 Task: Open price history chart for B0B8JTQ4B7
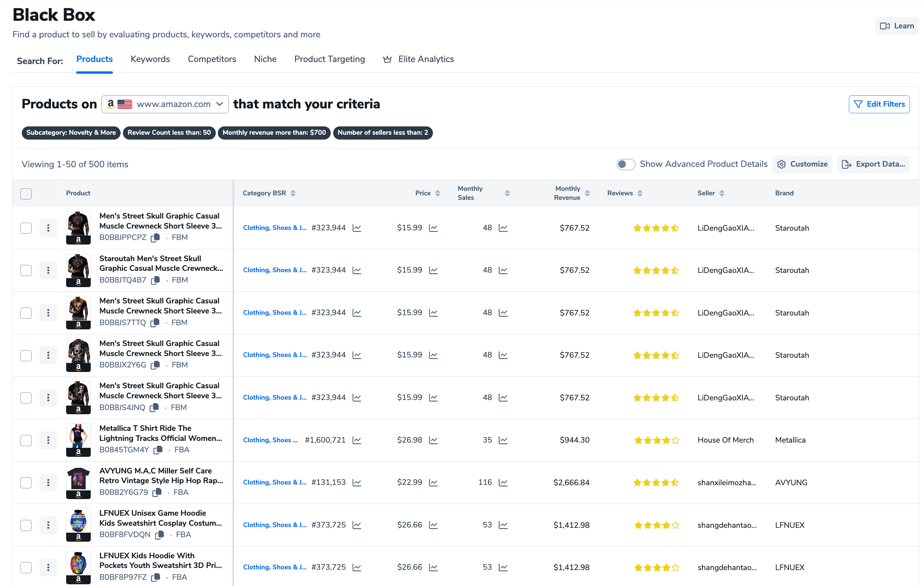point(433,270)
